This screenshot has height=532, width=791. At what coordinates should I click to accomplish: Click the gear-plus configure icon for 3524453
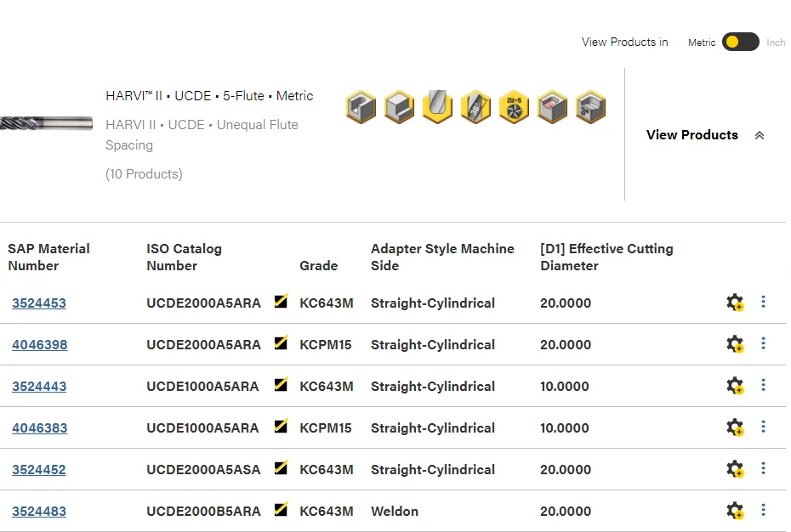click(x=735, y=302)
